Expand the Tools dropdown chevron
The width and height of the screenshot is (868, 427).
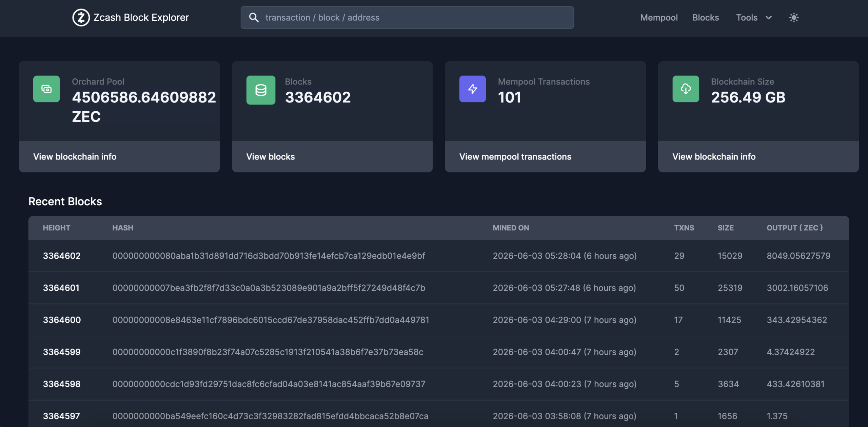click(769, 18)
